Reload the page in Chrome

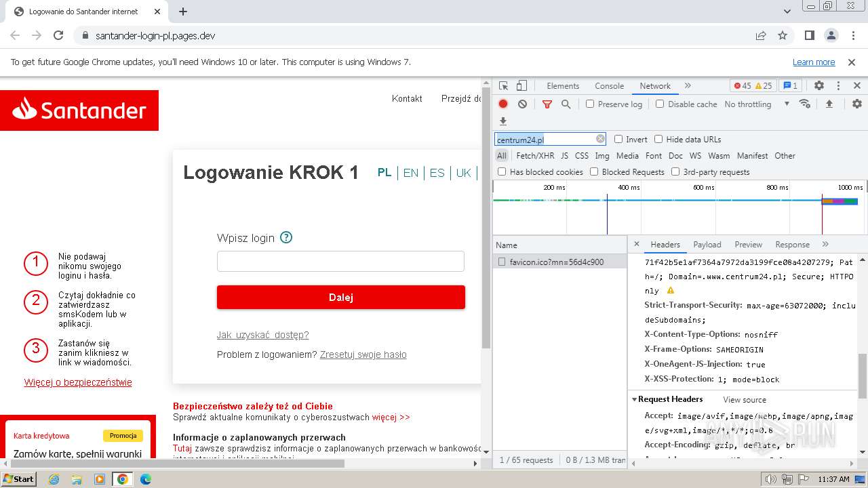pyautogui.click(x=58, y=35)
